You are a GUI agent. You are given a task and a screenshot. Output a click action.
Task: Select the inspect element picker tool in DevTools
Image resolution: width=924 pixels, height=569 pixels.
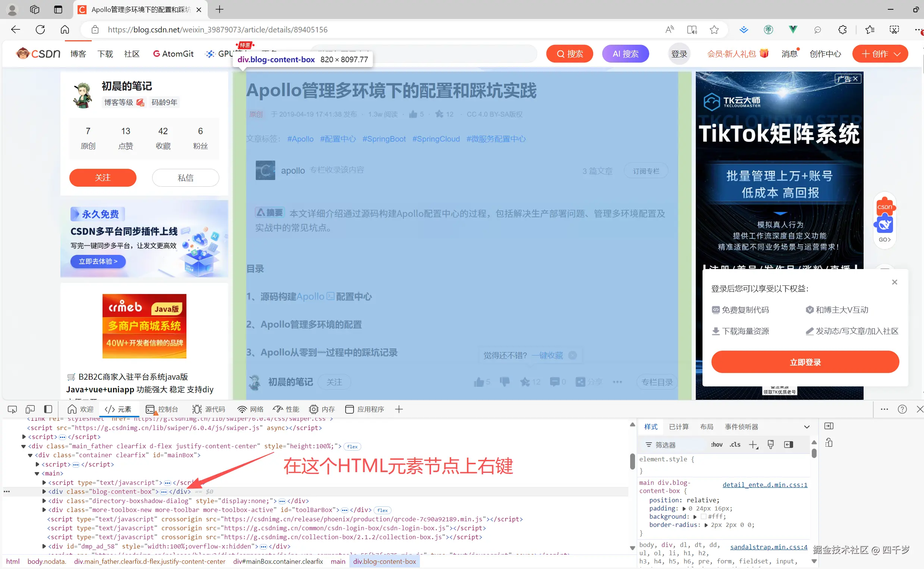click(12, 409)
